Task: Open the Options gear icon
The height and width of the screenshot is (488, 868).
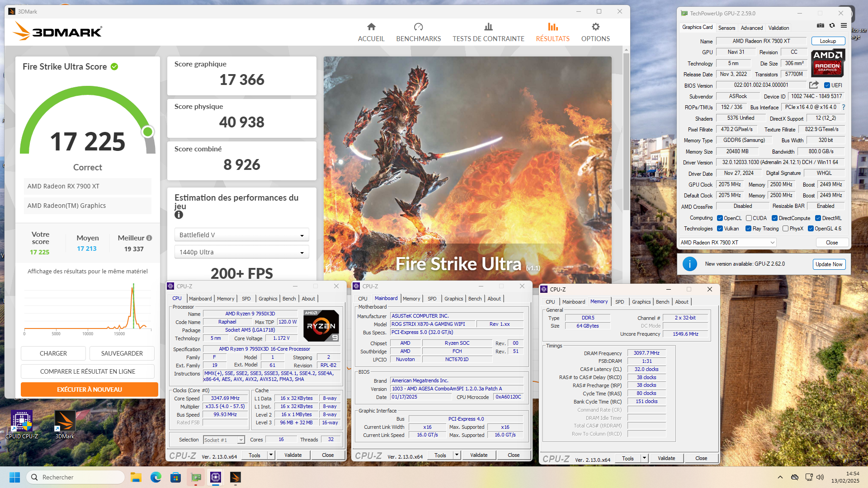Action: tap(595, 27)
